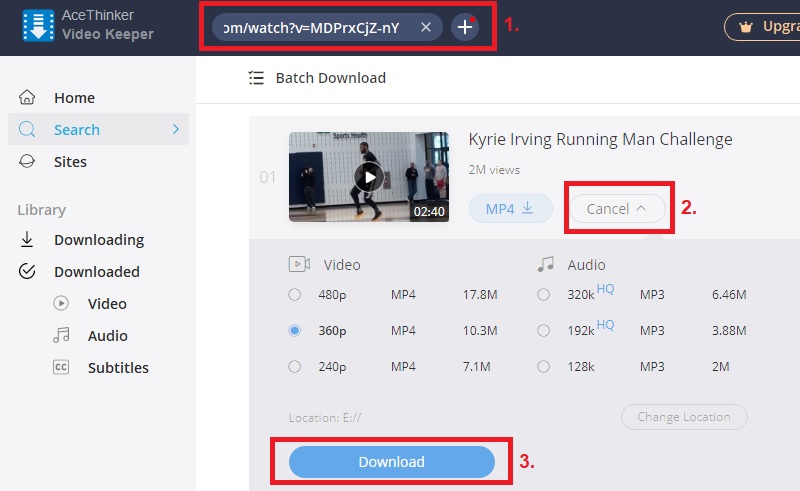Screen dimensions: 800x491
Task: Expand the Search sidebar chevron
Action: tap(176, 129)
